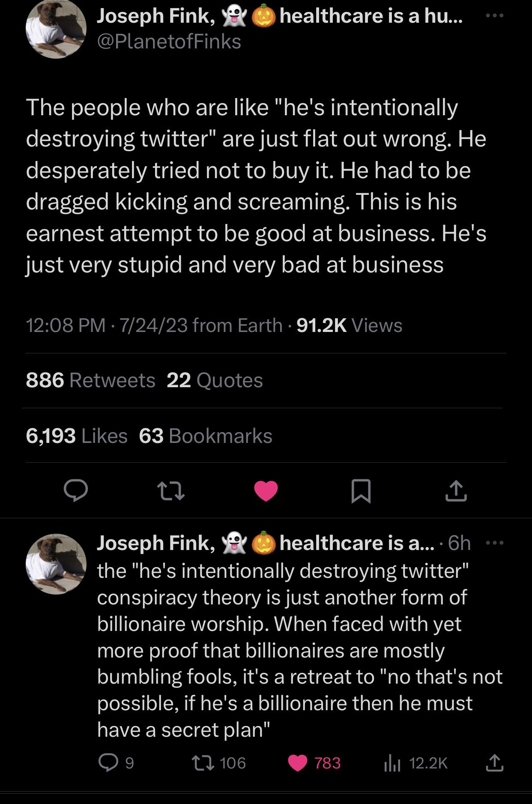Open the 22 Quotes list
This screenshot has width=532, height=804.
coord(215,380)
